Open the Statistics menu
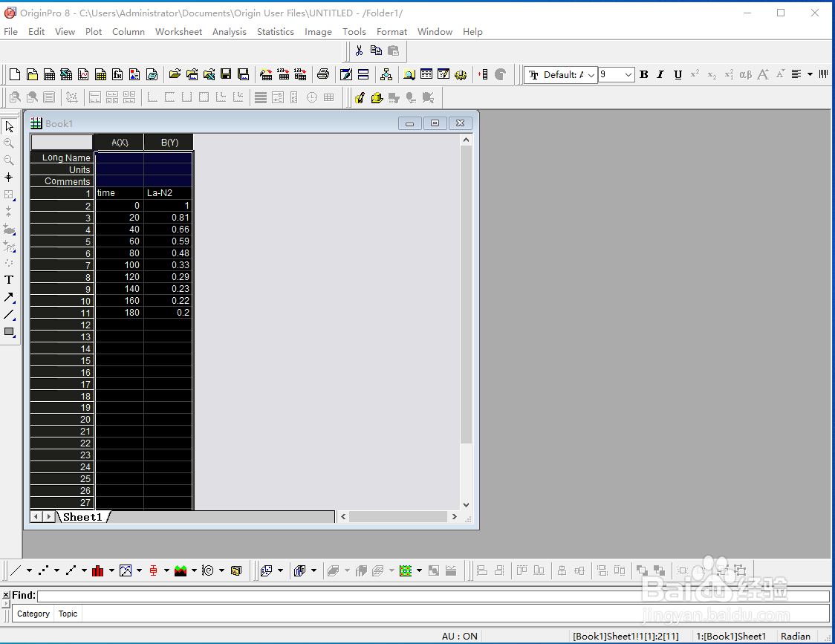 pos(276,31)
